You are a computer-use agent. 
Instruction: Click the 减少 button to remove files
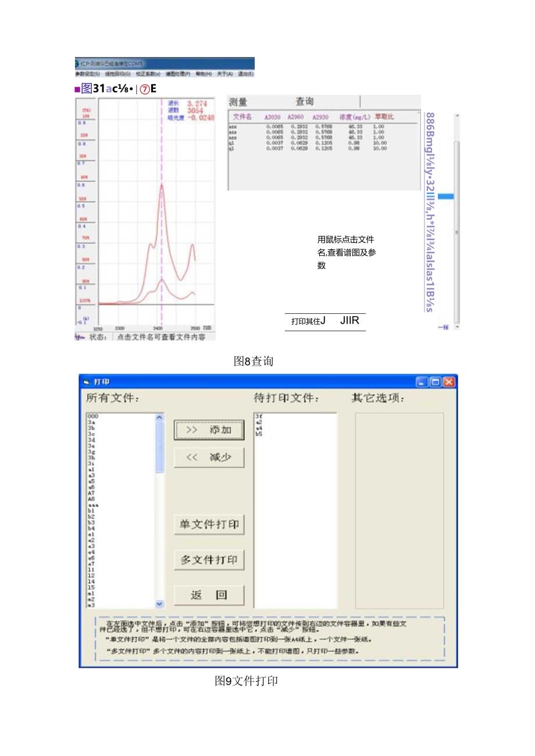tap(209, 457)
